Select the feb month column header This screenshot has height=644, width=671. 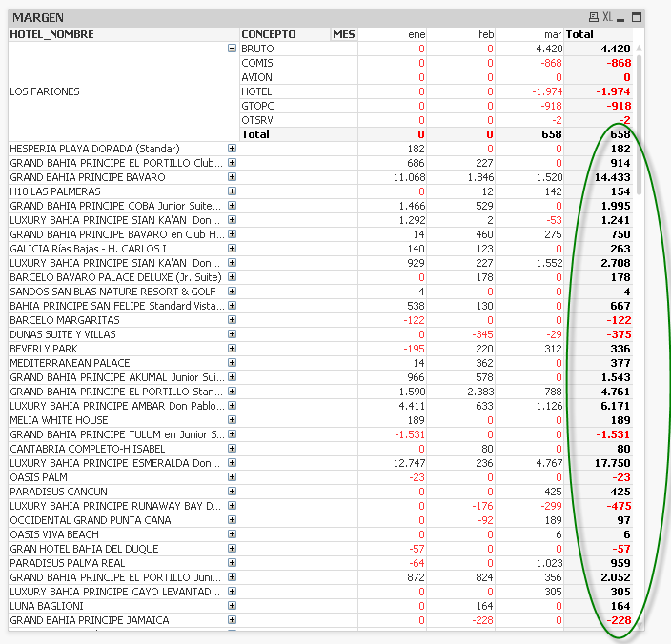coord(461,34)
